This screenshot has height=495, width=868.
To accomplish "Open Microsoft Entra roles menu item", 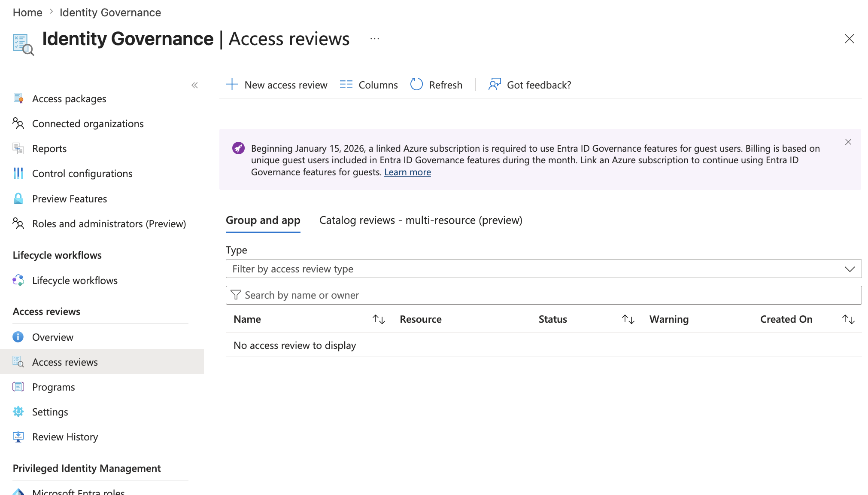I will (79, 492).
